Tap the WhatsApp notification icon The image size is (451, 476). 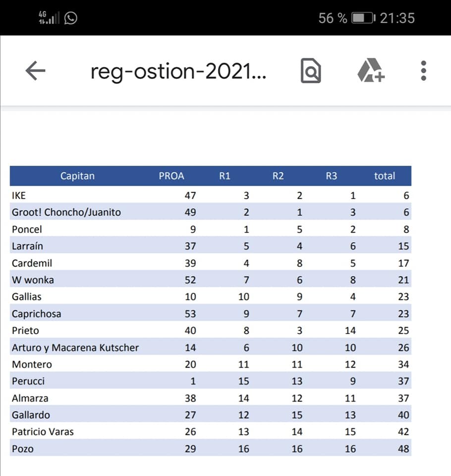(x=71, y=18)
